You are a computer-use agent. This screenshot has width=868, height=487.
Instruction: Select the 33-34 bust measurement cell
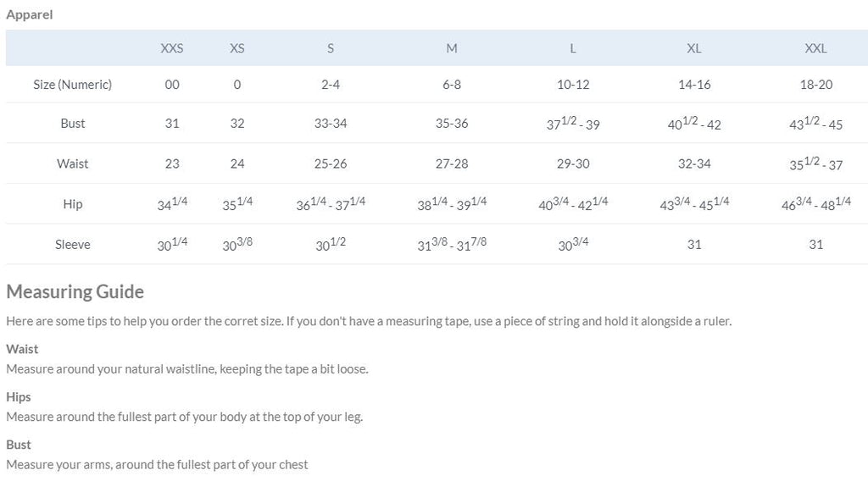pyautogui.click(x=331, y=123)
